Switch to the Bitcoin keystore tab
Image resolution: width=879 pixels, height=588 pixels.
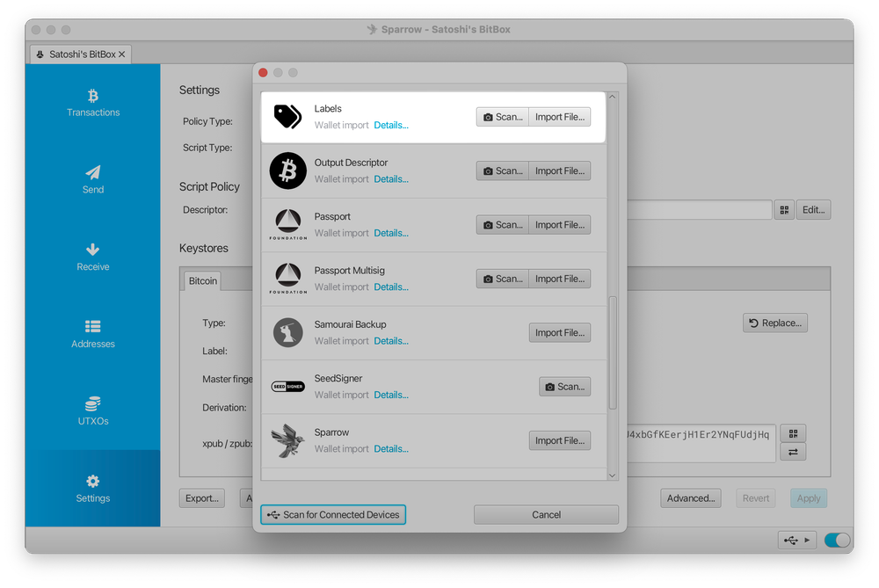(x=202, y=280)
